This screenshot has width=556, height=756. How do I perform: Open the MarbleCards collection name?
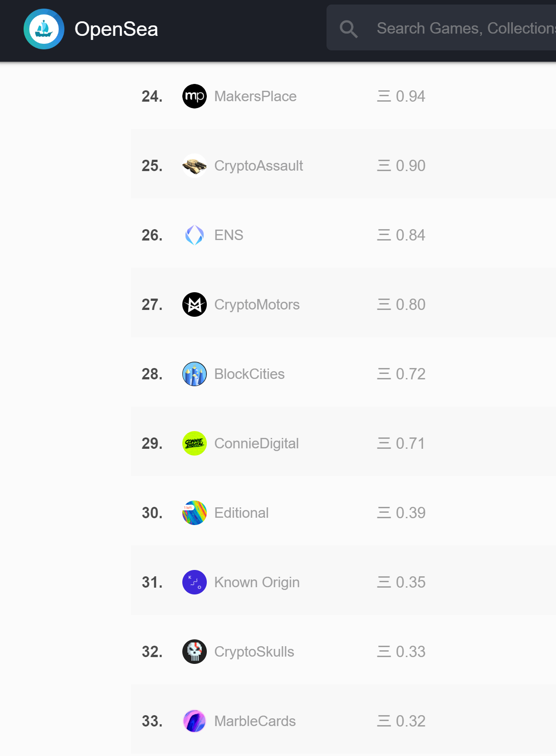coord(255,721)
